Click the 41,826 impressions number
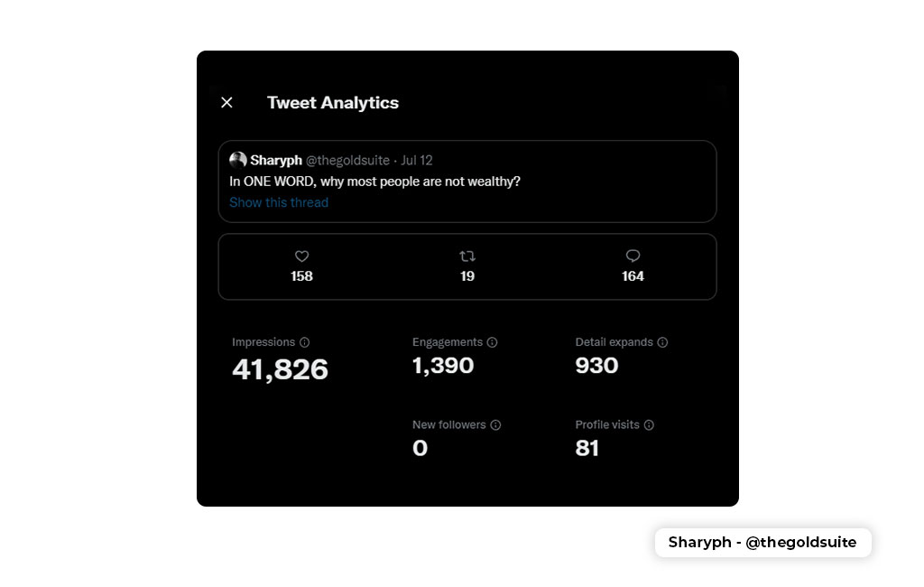Screen dimensions: 924x587 tap(280, 370)
